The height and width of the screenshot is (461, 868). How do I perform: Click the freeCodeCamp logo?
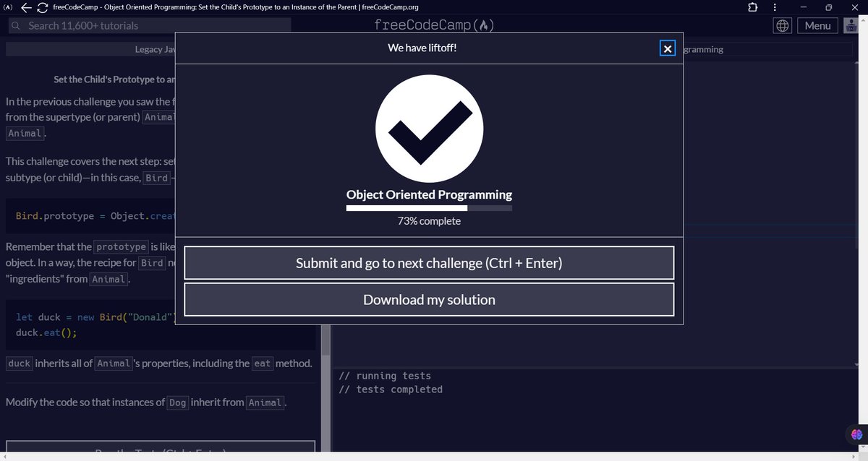click(434, 25)
